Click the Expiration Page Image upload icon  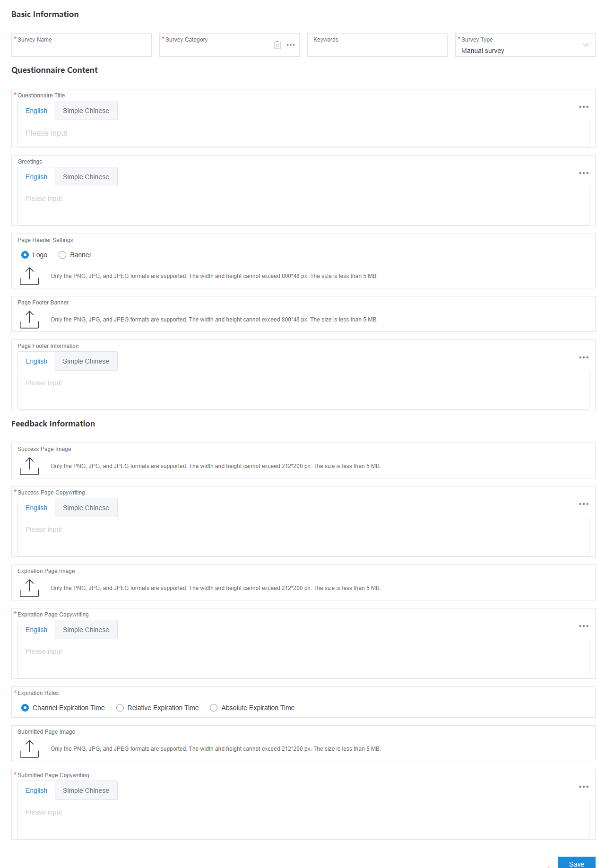tap(29, 588)
